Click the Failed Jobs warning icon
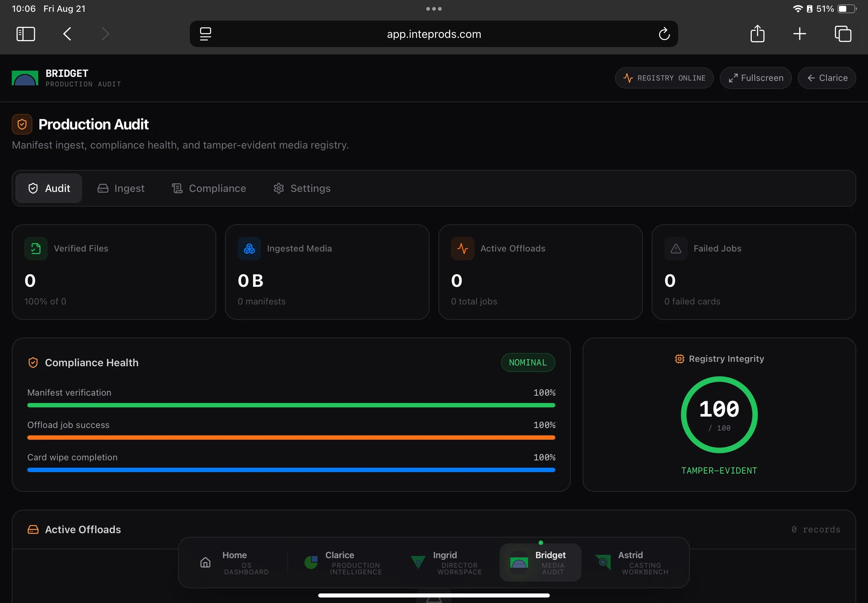The width and height of the screenshot is (868, 603). point(676,249)
